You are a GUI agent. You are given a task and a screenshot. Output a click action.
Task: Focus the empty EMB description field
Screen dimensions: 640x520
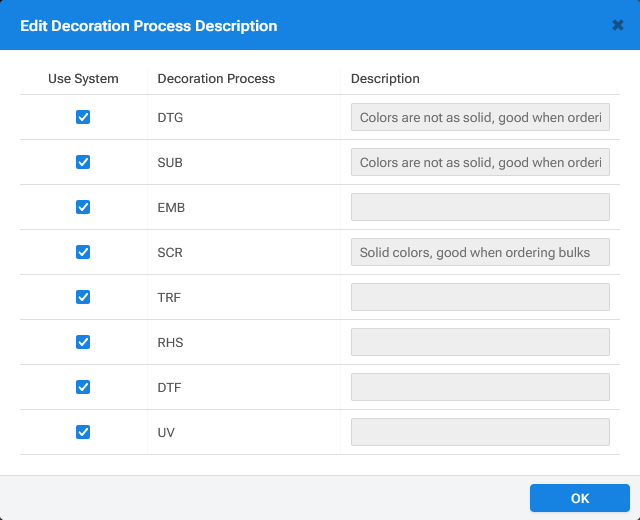click(480, 207)
